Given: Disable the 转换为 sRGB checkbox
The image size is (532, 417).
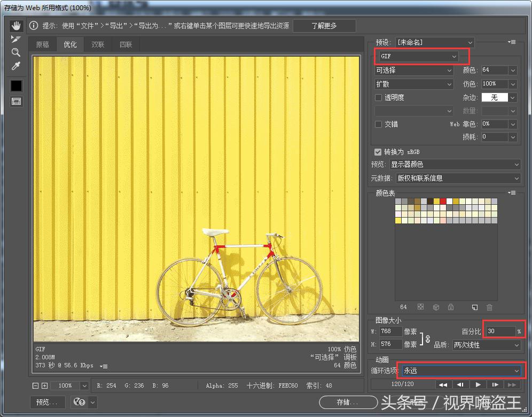Looking at the screenshot, I should 378,152.
